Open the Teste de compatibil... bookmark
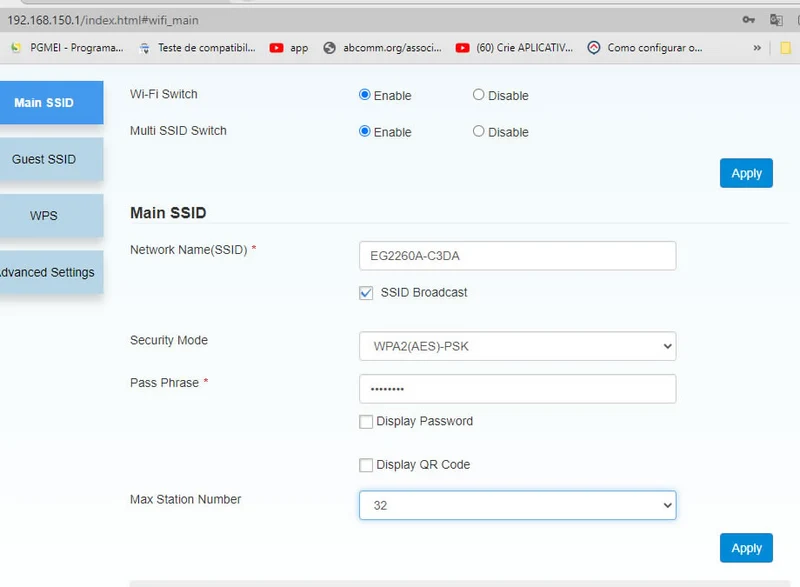The width and height of the screenshot is (800, 587). (x=197, y=47)
